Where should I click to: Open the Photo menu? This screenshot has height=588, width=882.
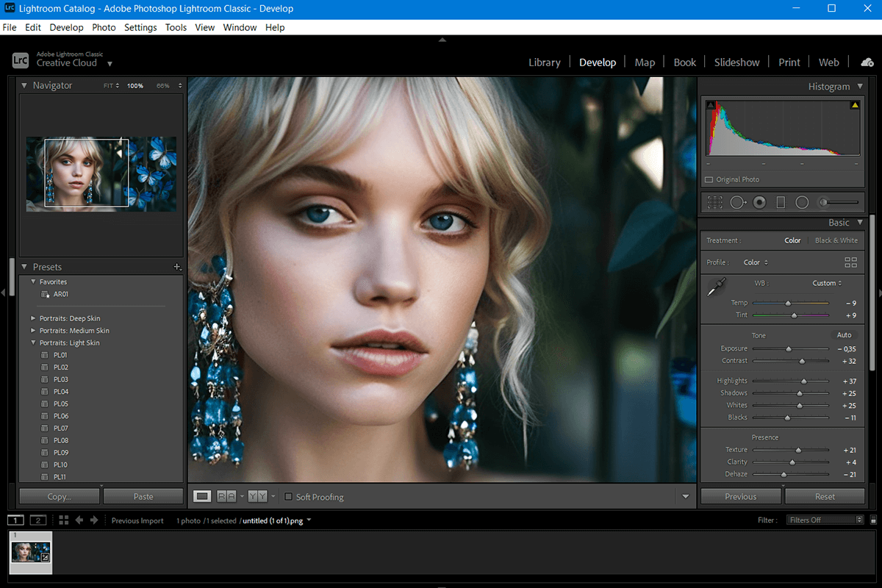[104, 27]
